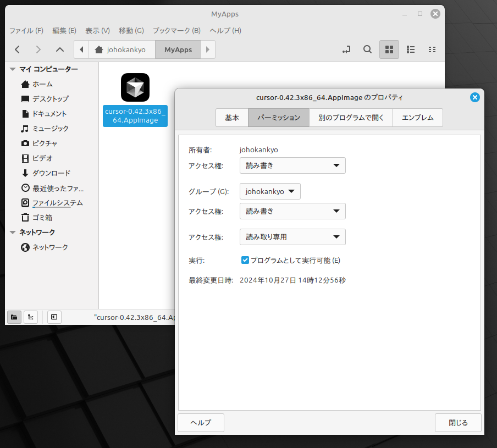The height and width of the screenshot is (448, 497).
Task: Show tree view in the sidebar
Action: click(31, 317)
